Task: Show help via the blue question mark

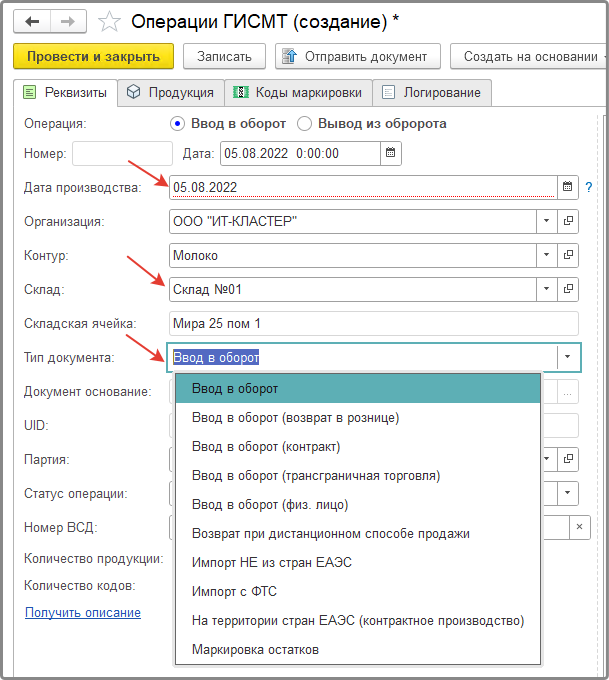Action: pos(589,187)
